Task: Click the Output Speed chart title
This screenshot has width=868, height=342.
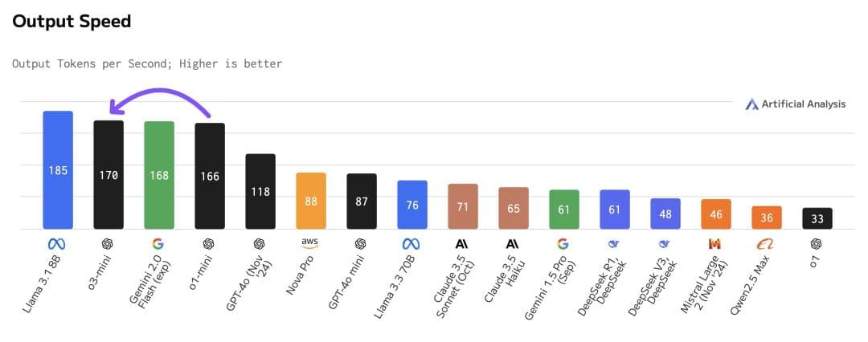Action: tap(72, 22)
